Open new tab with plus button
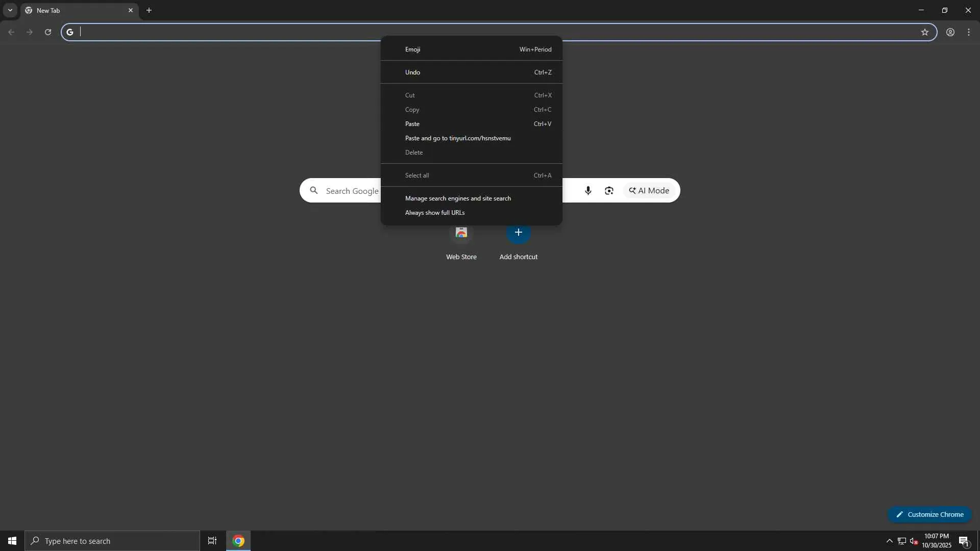The width and height of the screenshot is (980, 551). (x=149, y=10)
